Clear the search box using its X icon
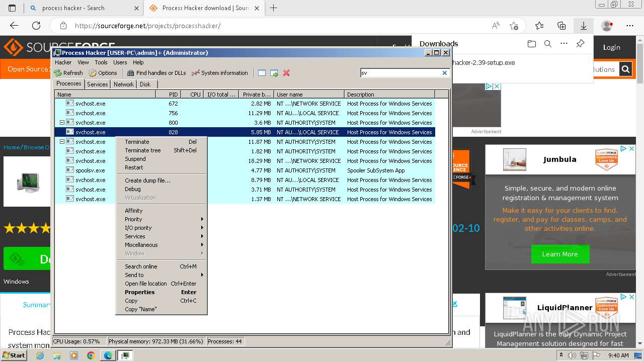 click(445, 73)
